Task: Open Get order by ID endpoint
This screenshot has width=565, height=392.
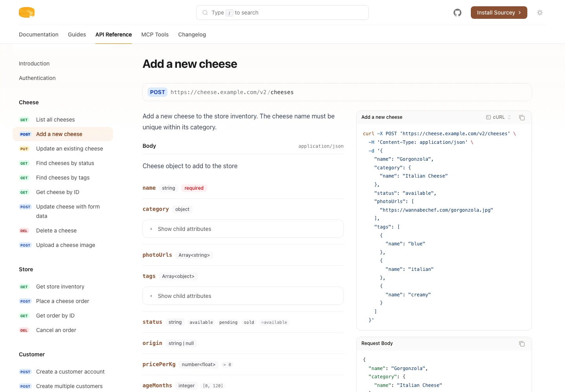Action: [63, 316]
